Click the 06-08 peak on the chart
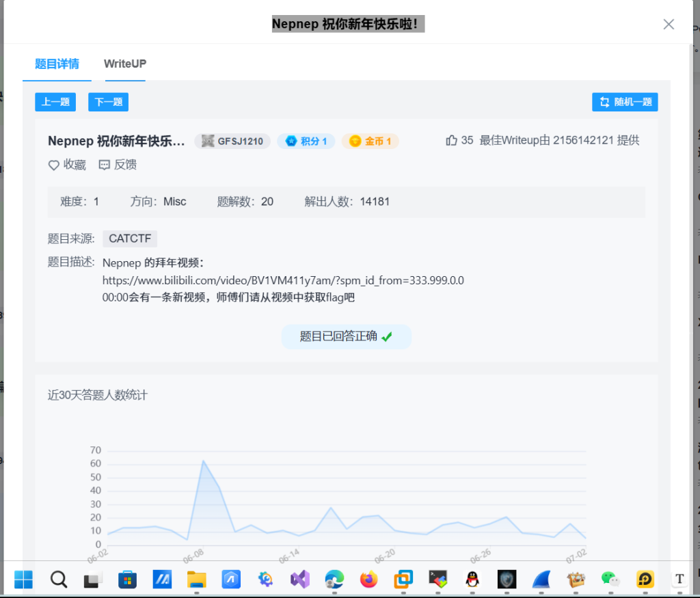The width and height of the screenshot is (700, 598). pos(203,461)
